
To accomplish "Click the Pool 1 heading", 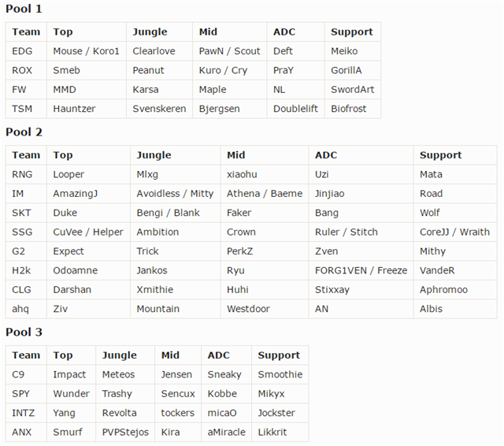I will [24, 9].
